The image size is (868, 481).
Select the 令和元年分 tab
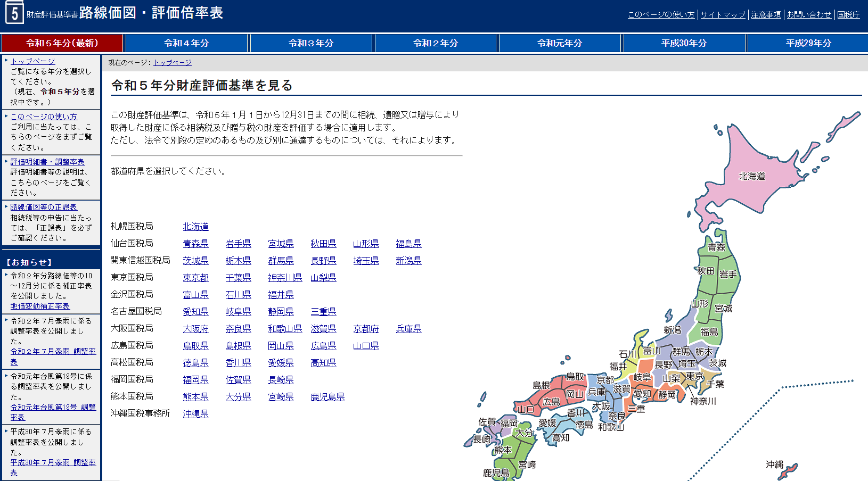click(x=560, y=43)
